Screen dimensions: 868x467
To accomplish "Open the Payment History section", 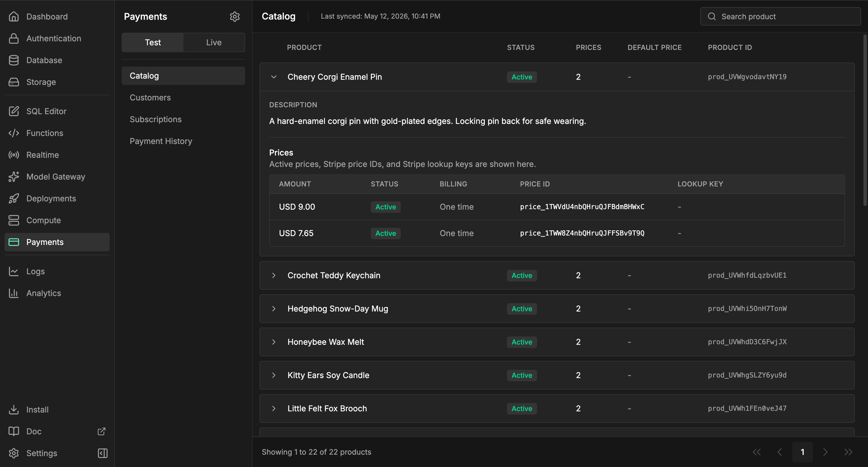I will pos(183,141).
